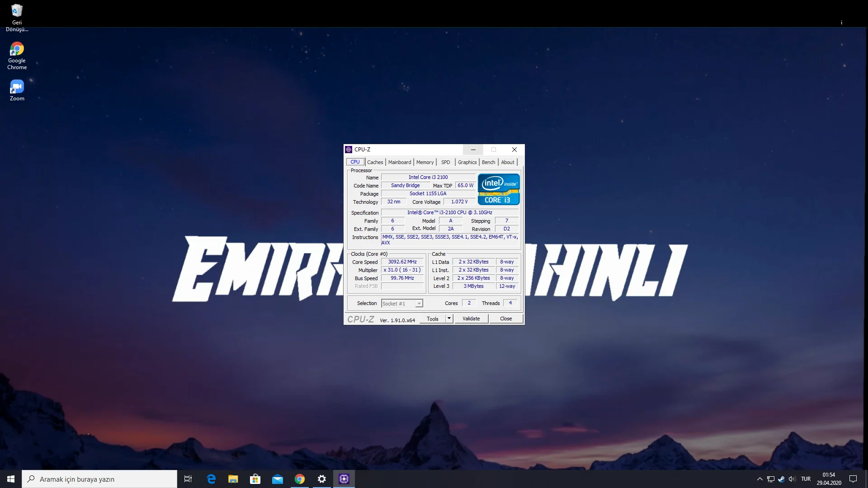Image resolution: width=868 pixels, height=488 pixels.
Task: Click CPU-Z taskbar icon
Action: coord(344,479)
